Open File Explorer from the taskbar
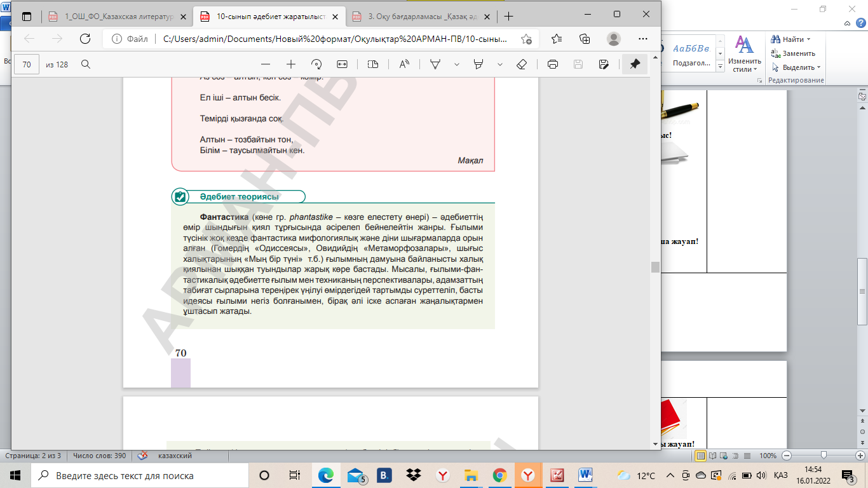 click(x=471, y=475)
